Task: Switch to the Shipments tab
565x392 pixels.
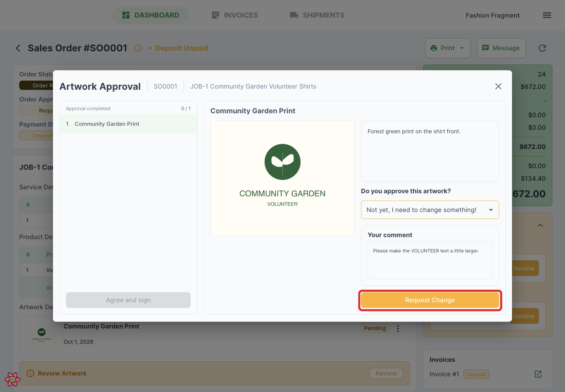Action: (x=317, y=15)
